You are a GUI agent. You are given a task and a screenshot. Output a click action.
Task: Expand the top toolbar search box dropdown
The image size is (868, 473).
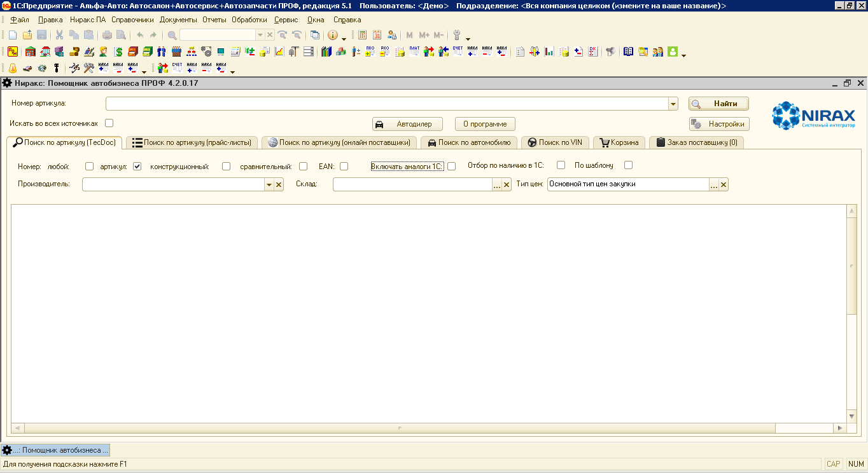[260, 35]
